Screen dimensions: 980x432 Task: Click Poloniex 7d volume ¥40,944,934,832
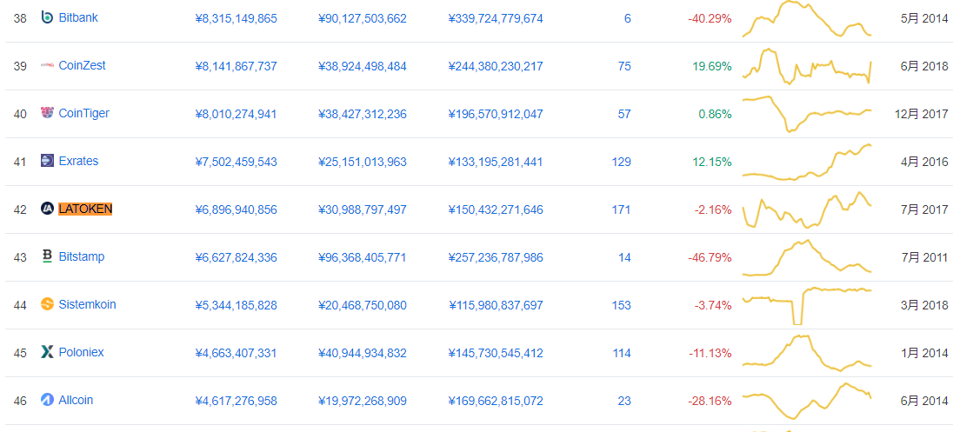[363, 353]
